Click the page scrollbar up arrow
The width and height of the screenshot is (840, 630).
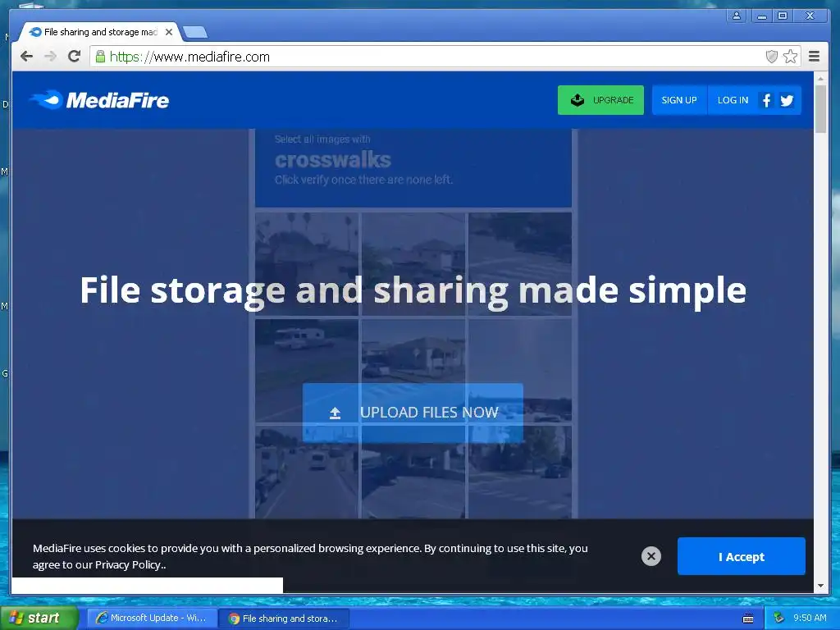point(820,78)
